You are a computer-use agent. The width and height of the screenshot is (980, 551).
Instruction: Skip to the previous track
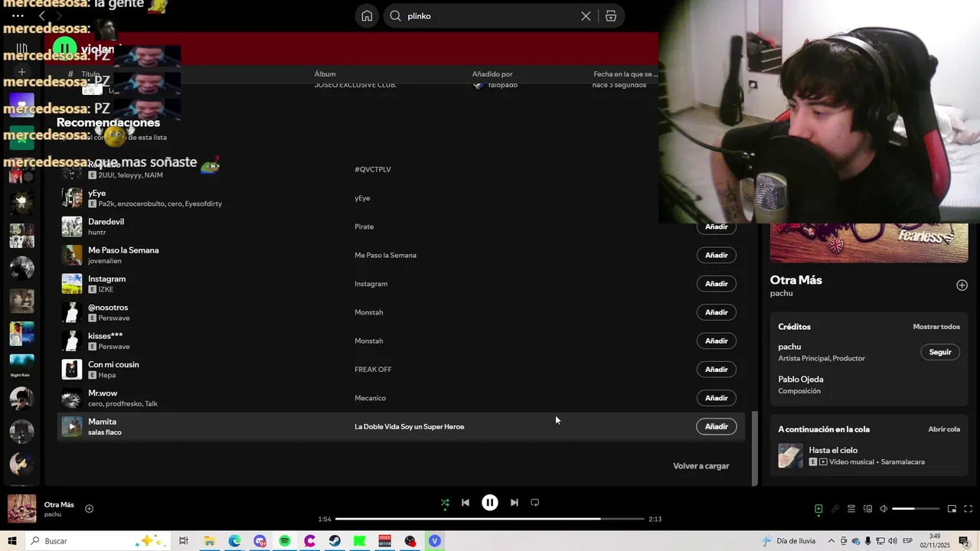pos(465,503)
